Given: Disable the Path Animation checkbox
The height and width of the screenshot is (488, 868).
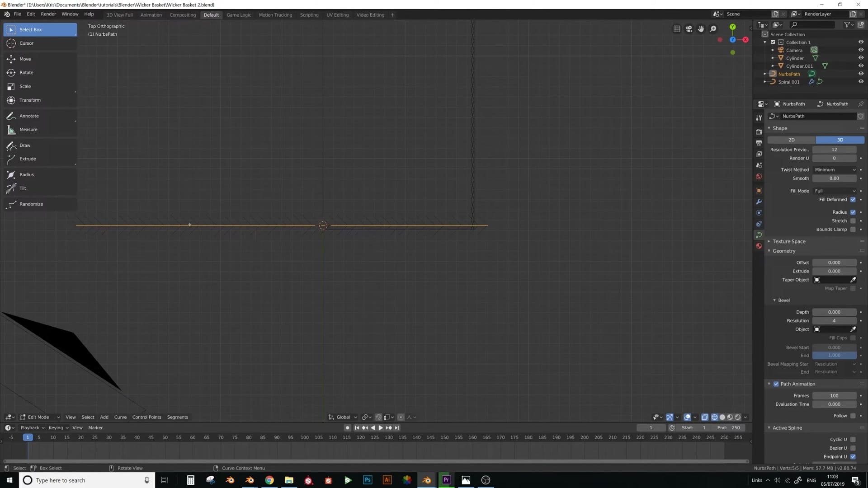Looking at the screenshot, I should coord(776,384).
